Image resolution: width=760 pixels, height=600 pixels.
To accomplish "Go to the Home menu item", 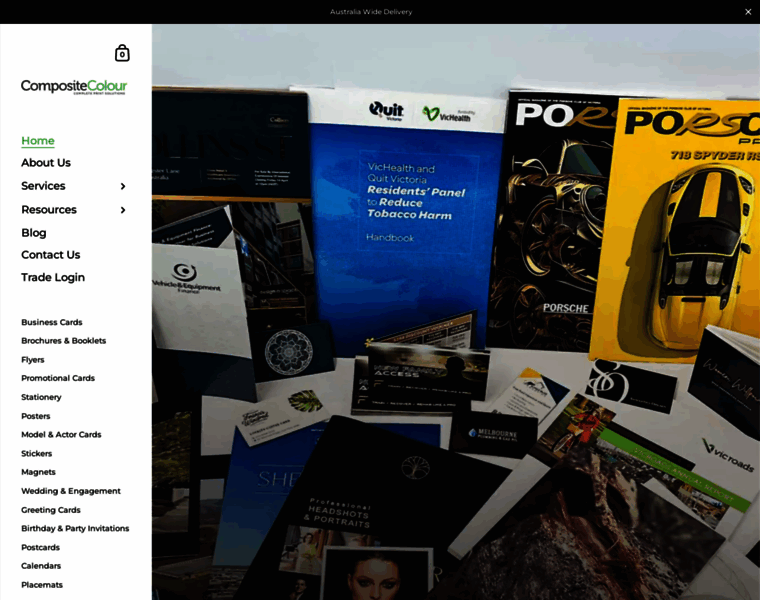I will (x=38, y=141).
